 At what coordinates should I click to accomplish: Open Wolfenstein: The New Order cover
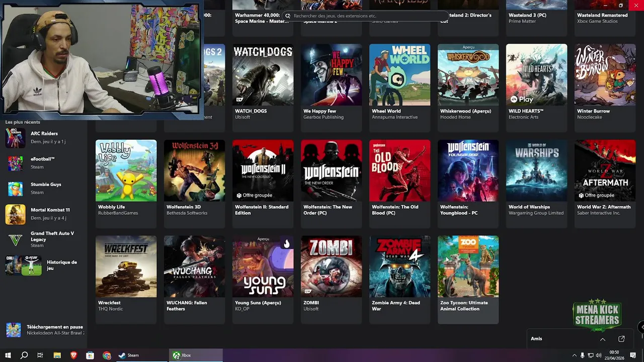(331, 170)
